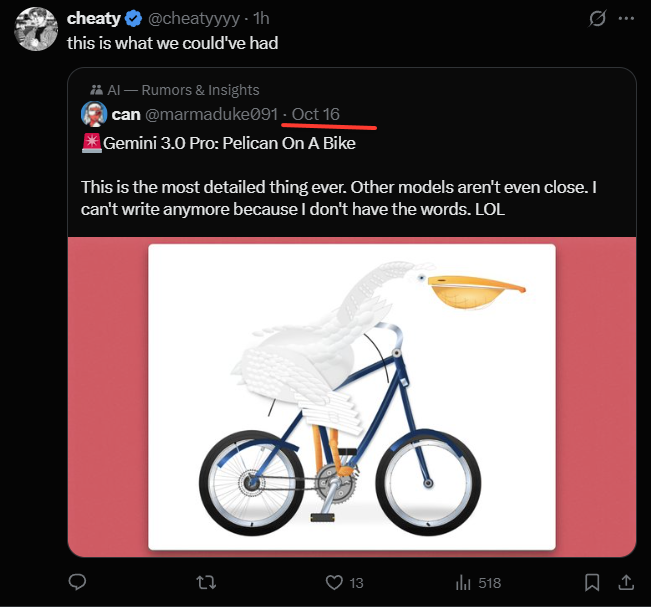The height and width of the screenshot is (607, 651).
Task: Click the small avatar of user can
Action: 94,114
